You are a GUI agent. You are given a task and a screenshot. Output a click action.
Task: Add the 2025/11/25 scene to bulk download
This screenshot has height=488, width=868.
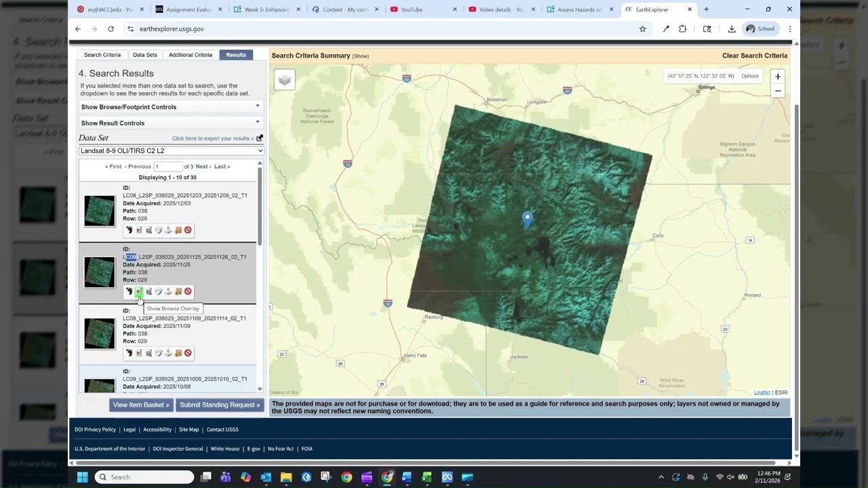tap(178, 291)
